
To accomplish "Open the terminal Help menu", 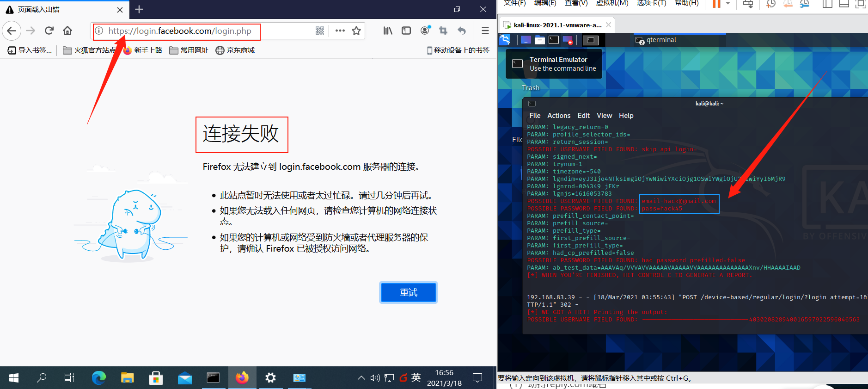I will pyautogui.click(x=626, y=116).
